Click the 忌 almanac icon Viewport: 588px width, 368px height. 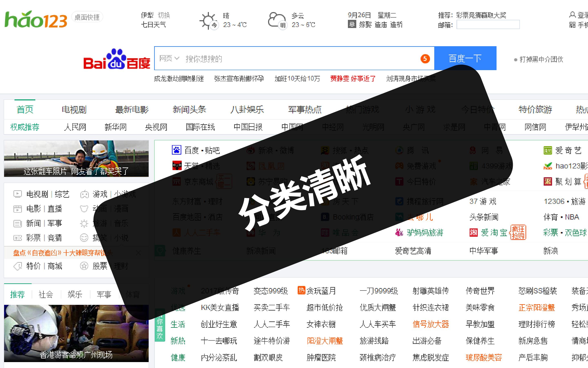(352, 24)
